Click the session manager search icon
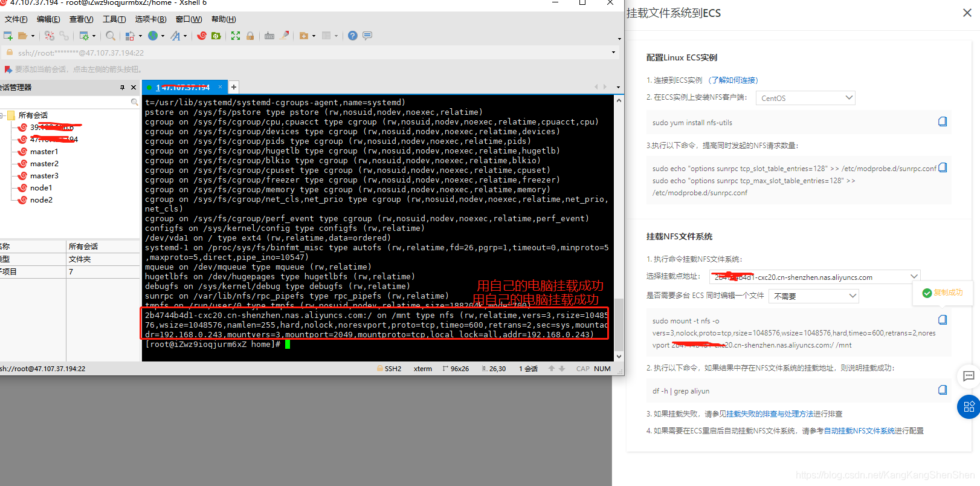 click(135, 102)
